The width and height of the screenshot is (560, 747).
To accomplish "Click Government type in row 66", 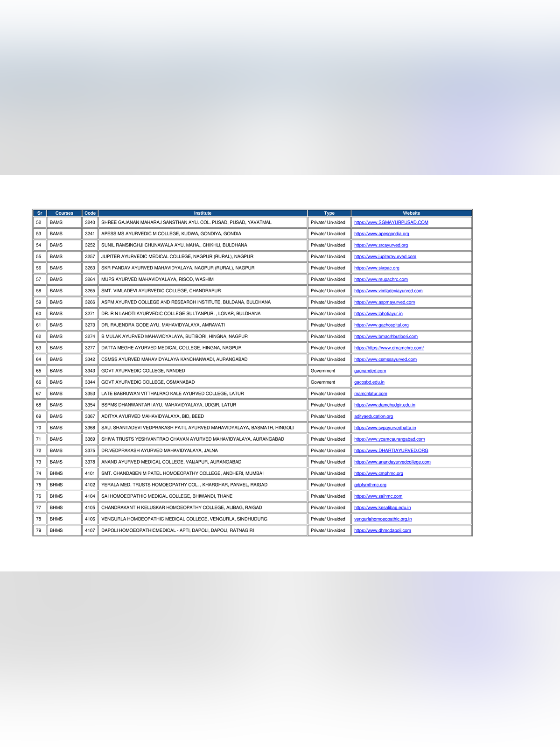I will [329, 382].
